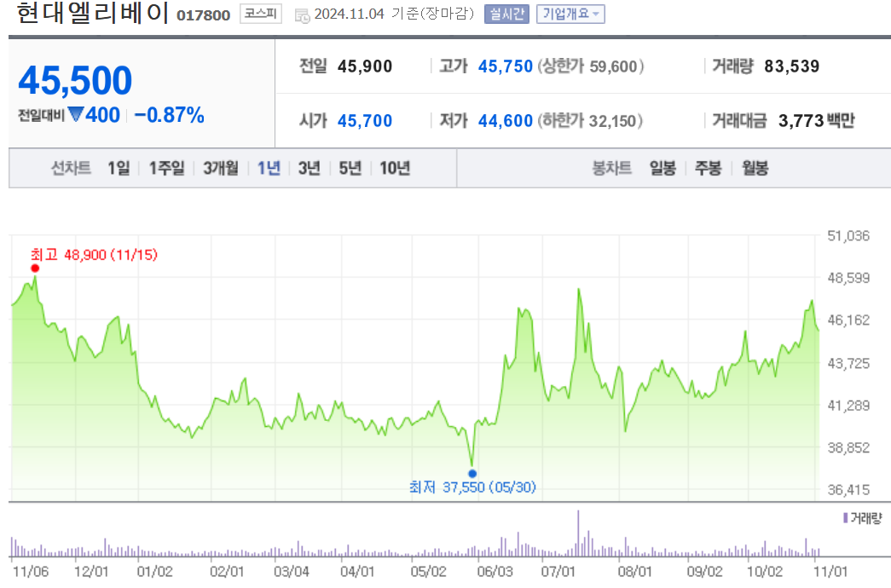Click the stock code 017800
Viewport: 891px width, 588px height.
(204, 15)
